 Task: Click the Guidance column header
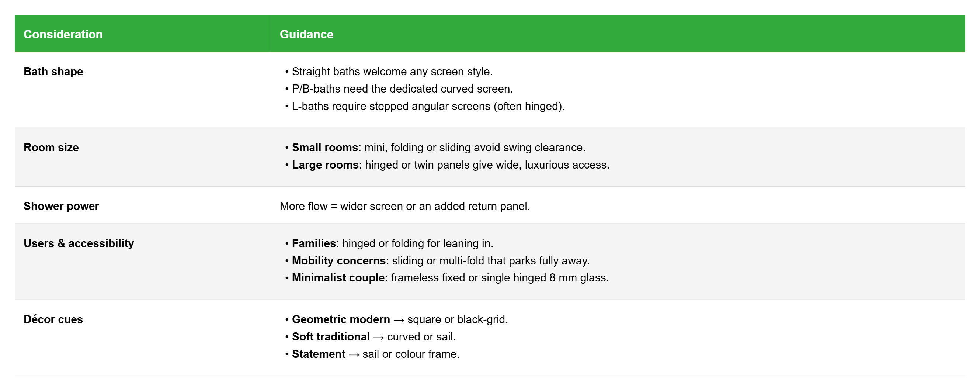coord(306,34)
